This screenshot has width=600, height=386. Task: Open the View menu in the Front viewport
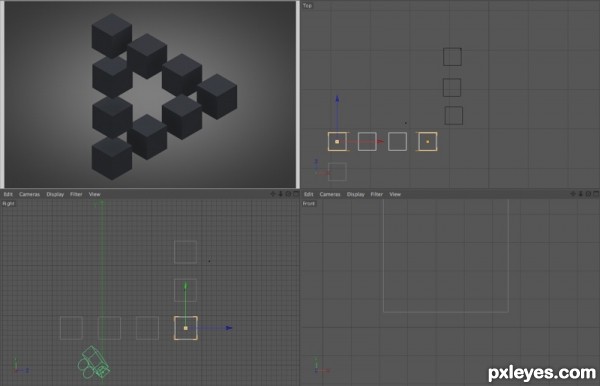(x=395, y=194)
